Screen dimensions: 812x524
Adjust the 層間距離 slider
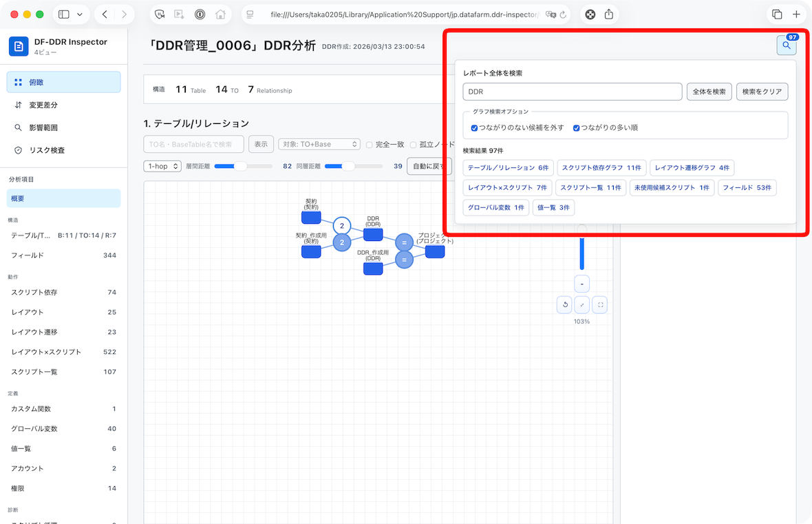coord(244,167)
